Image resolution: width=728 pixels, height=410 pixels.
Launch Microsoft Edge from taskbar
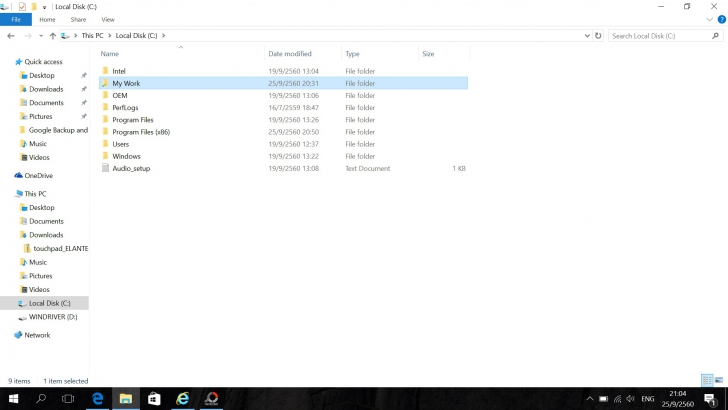click(97, 398)
